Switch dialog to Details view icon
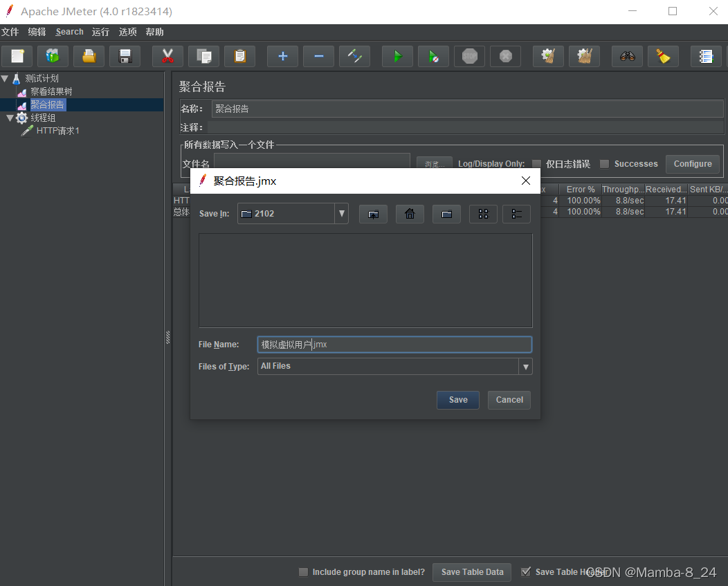The height and width of the screenshot is (586, 728). pyautogui.click(x=517, y=214)
